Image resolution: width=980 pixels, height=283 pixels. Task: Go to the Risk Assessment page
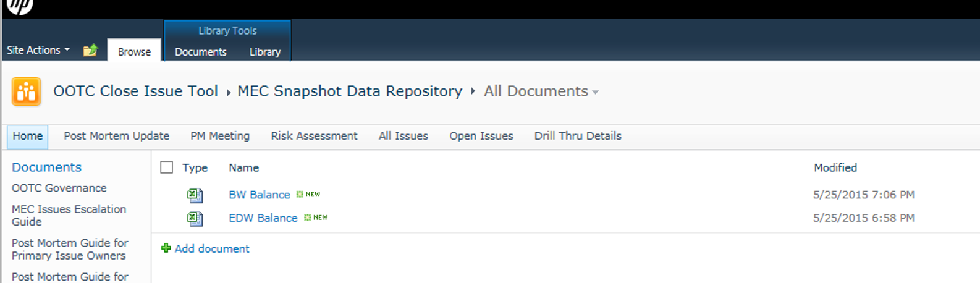(314, 136)
